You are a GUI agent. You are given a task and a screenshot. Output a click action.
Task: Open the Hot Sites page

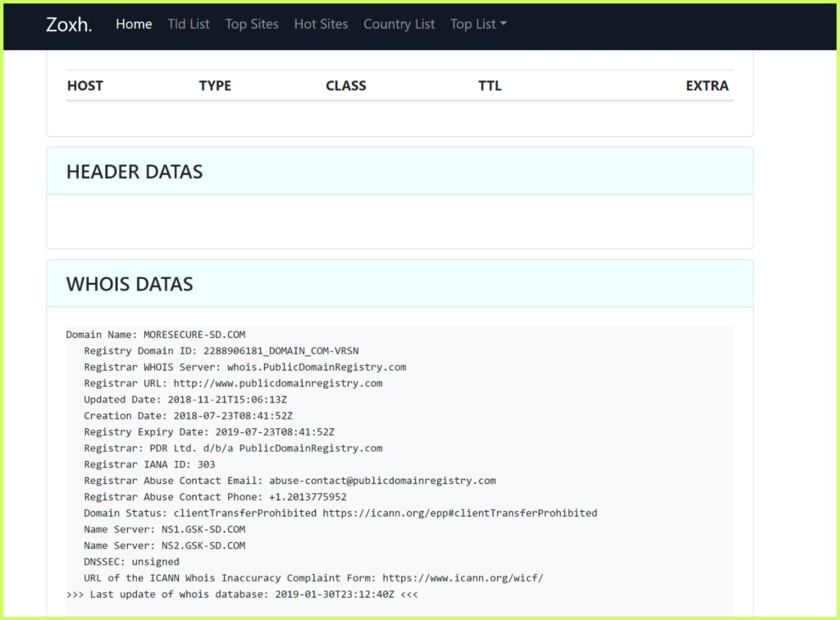click(x=321, y=24)
